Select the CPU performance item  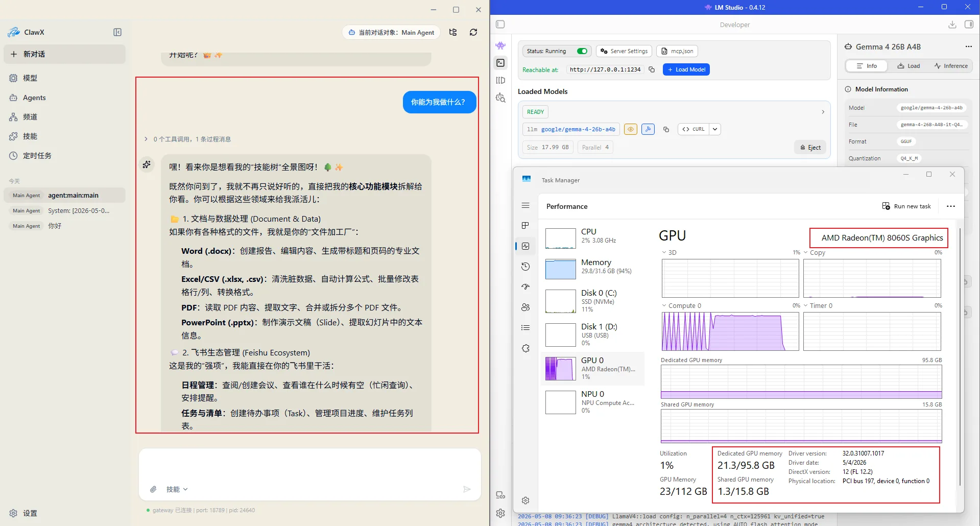pos(593,238)
